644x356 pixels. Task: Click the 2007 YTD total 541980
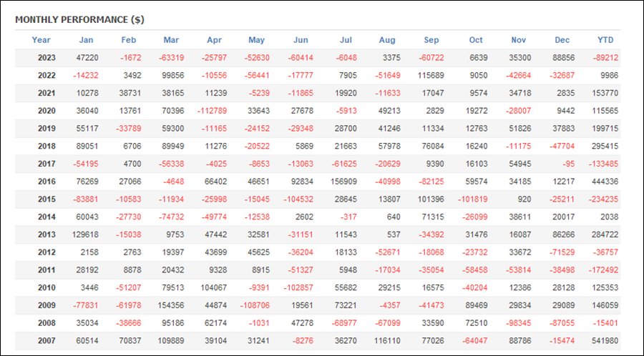click(604, 341)
